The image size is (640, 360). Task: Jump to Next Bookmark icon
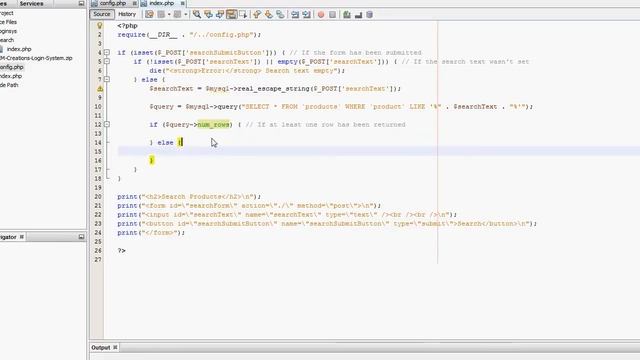point(269,14)
